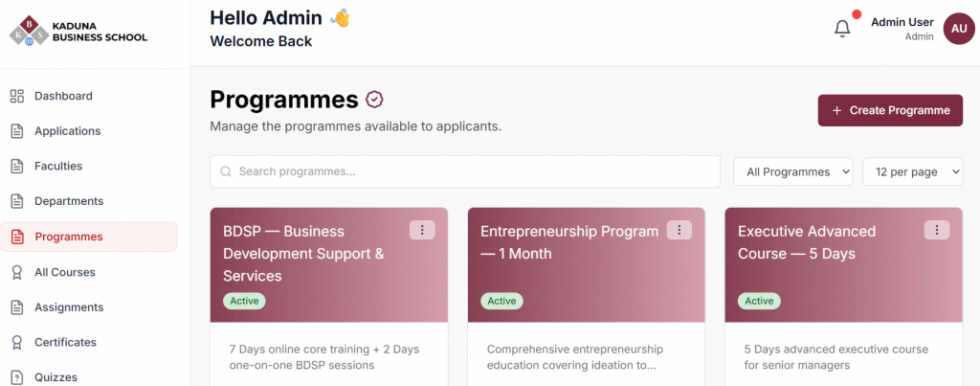Open Entrepreneurship Program card options menu
980x386 pixels.
point(679,230)
